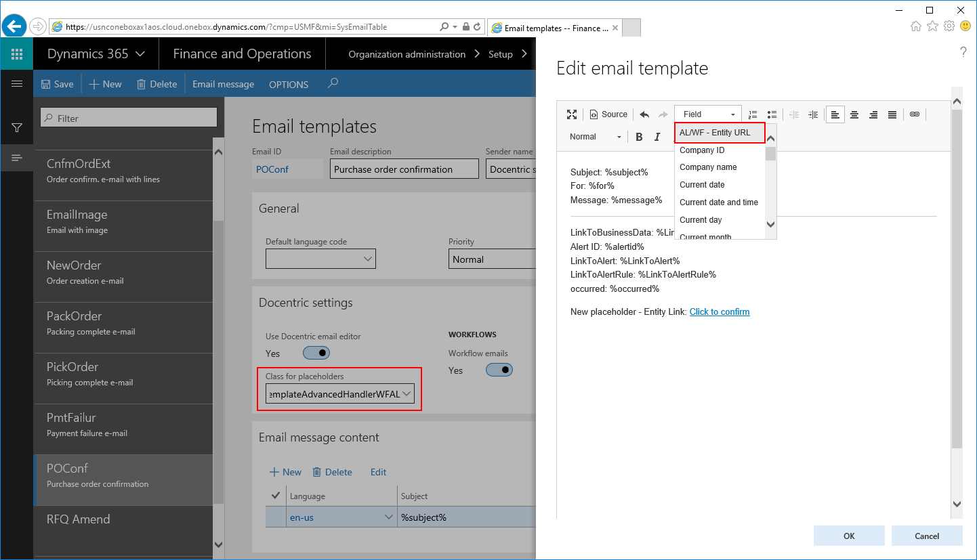The image size is (977, 560).
Task: Click the undo arrow in editor toolbar
Action: tap(644, 114)
